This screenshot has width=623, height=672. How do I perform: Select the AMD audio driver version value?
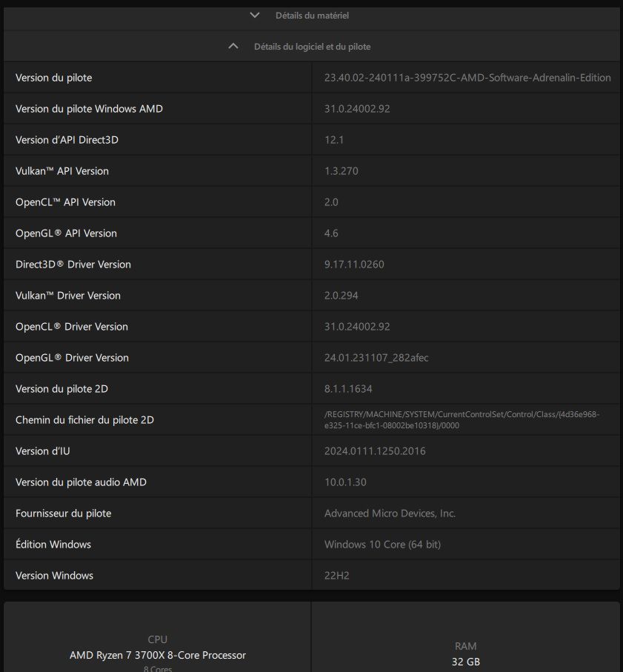click(x=345, y=482)
